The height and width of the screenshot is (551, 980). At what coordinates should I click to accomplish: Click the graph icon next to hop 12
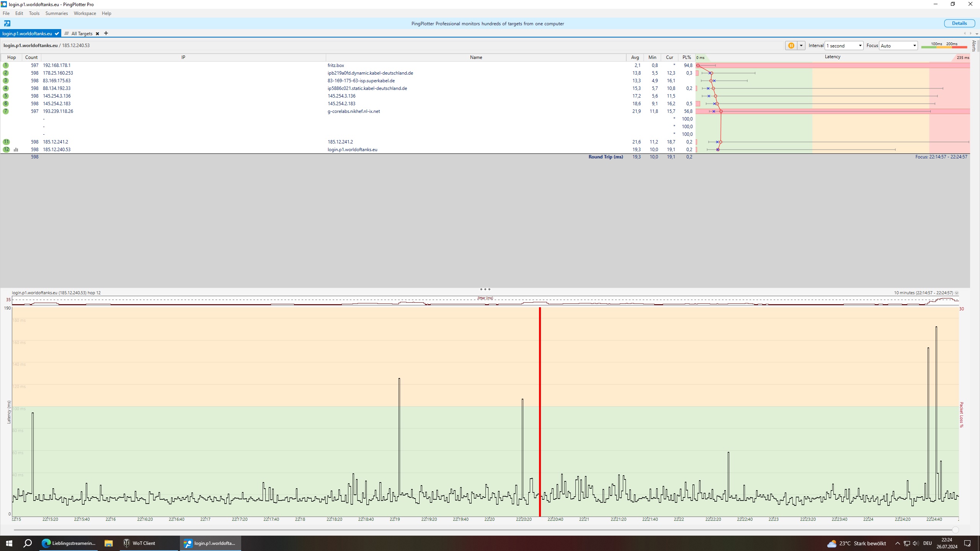16,150
